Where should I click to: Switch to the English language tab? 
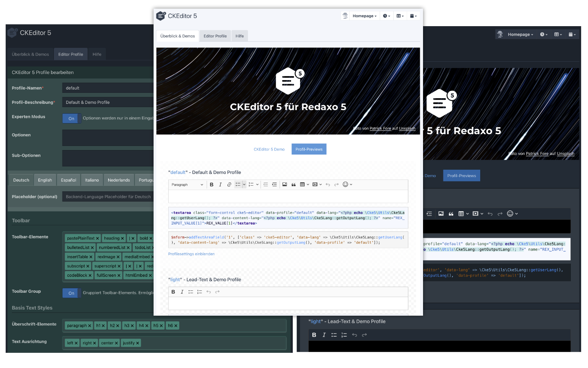(x=45, y=180)
